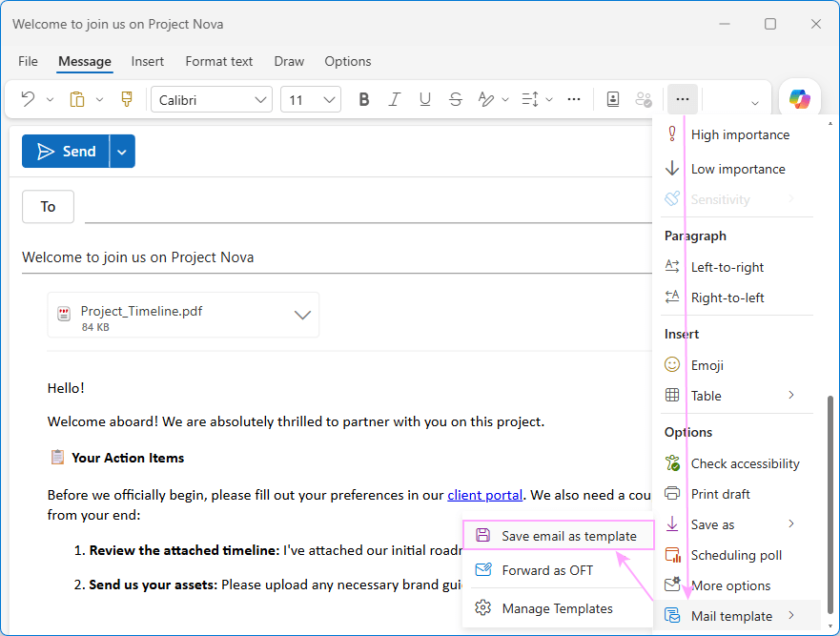
Task: Expand the text styles dropdown arrow
Action: tap(504, 100)
